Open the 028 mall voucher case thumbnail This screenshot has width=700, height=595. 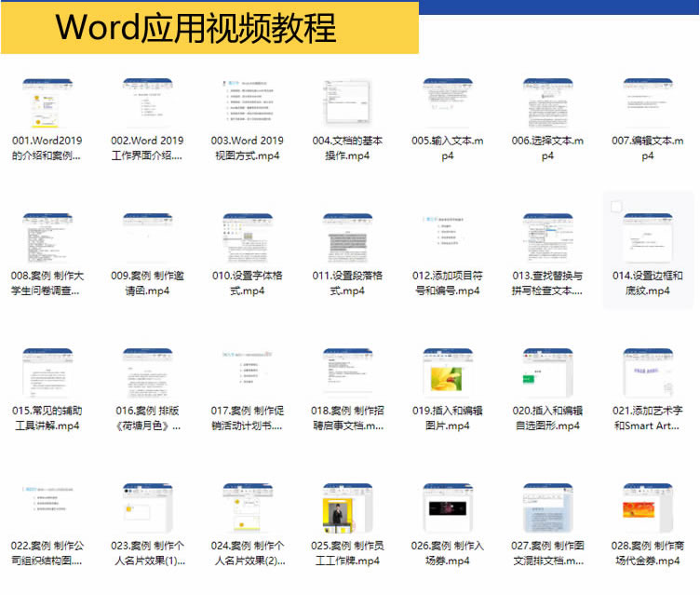click(647, 507)
